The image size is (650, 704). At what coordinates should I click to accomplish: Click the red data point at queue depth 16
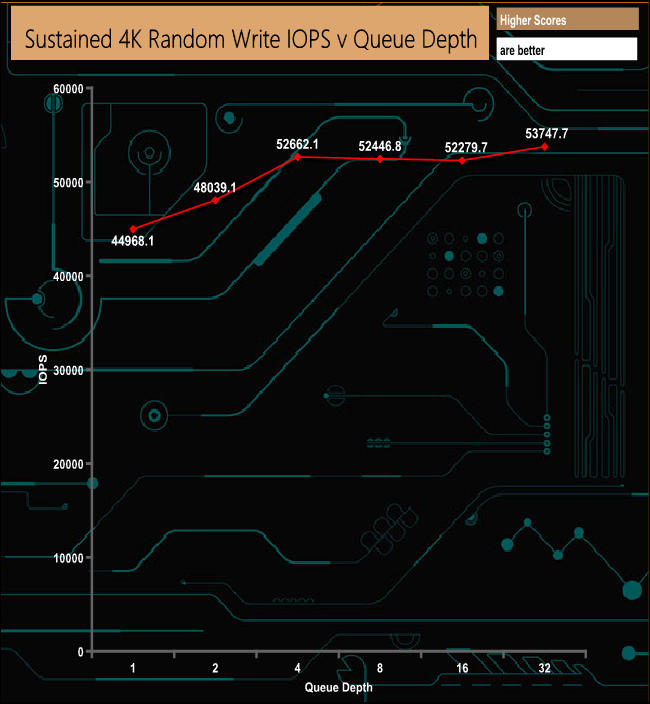point(462,161)
